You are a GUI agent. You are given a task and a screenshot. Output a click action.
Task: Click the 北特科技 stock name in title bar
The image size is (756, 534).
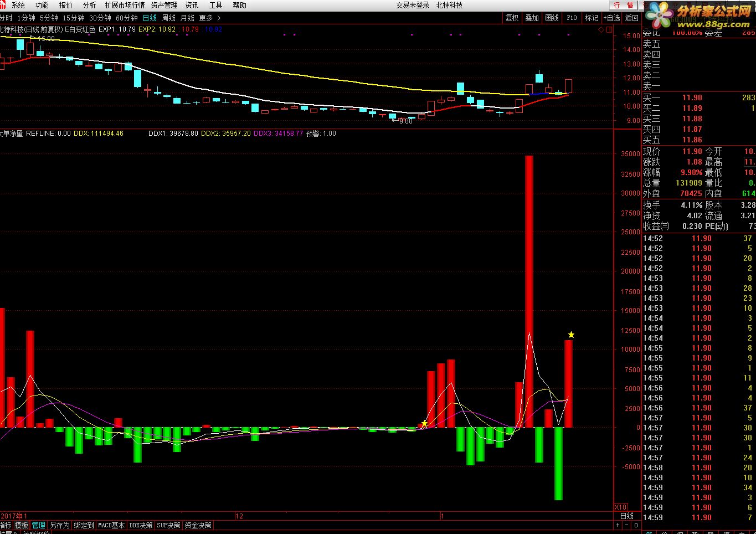pos(449,5)
